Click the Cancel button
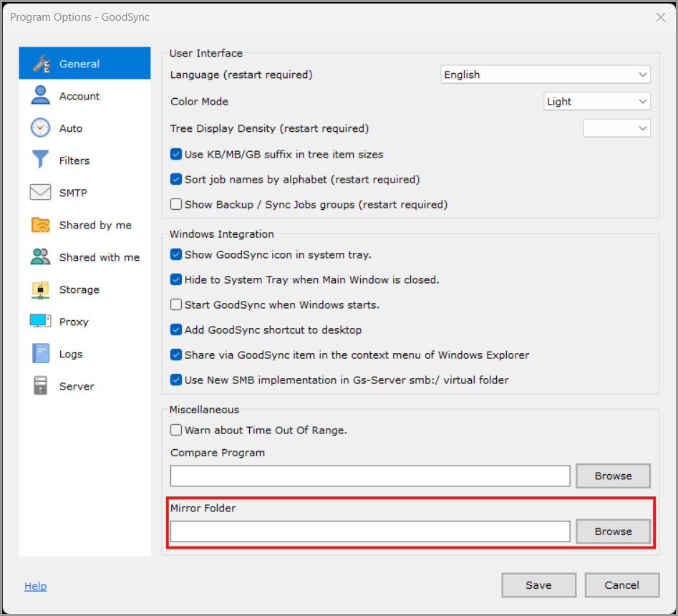678x616 pixels. pos(621,585)
